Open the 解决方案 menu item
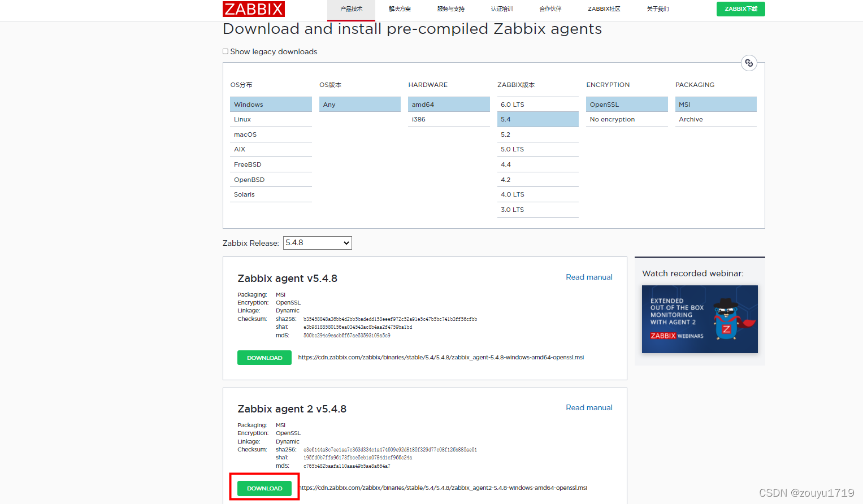The width and height of the screenshot is (863, 504). click(x=400, y=9)
